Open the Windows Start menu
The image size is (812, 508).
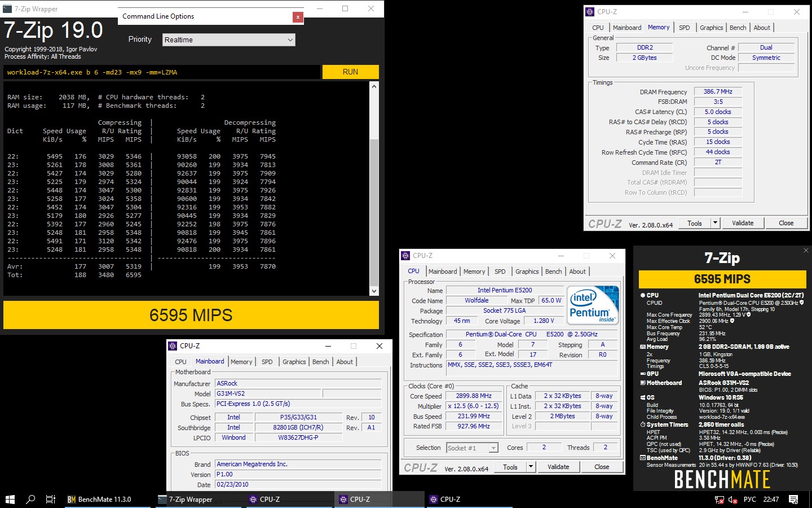(10, 499)
